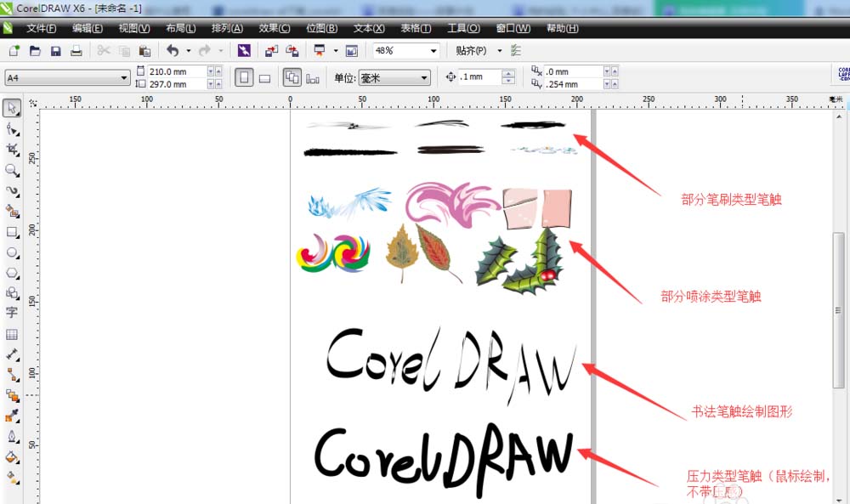Select the Text tool (字)
The image size is (850, 504).
[x=11, y=313]
